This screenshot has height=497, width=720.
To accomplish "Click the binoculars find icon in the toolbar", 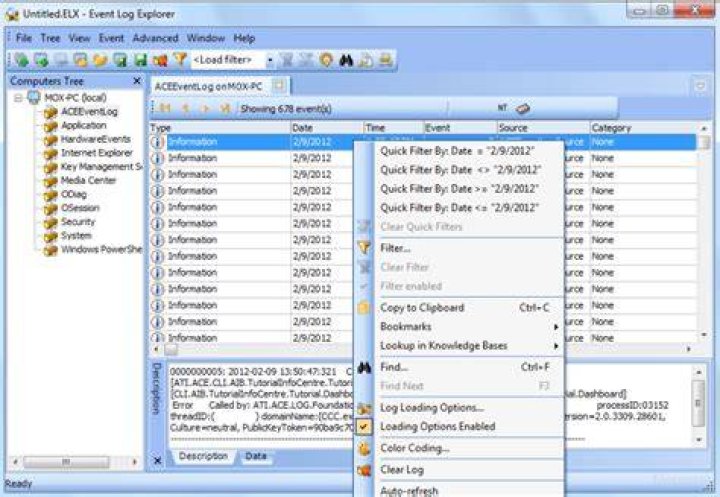I will [346, 60].
